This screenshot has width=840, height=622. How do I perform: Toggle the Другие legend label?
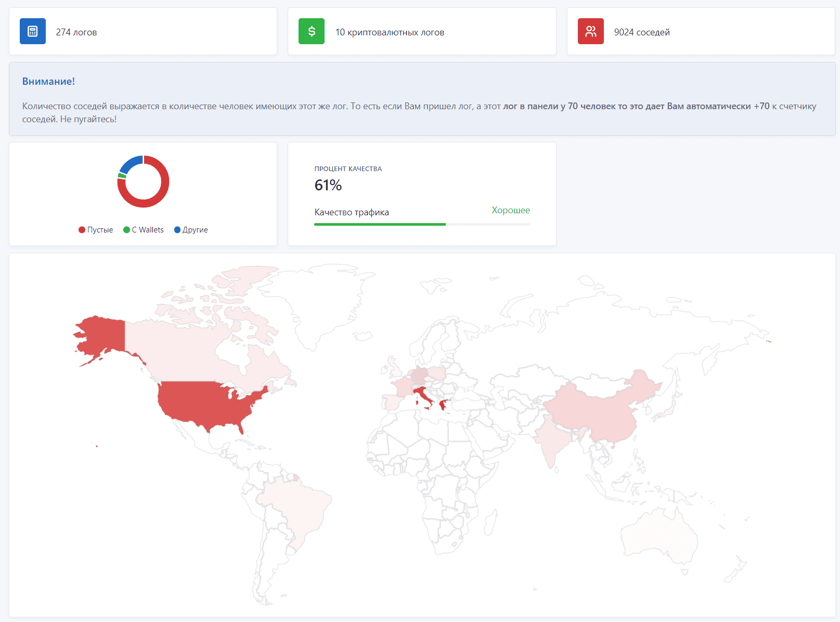tap(195, 230)
